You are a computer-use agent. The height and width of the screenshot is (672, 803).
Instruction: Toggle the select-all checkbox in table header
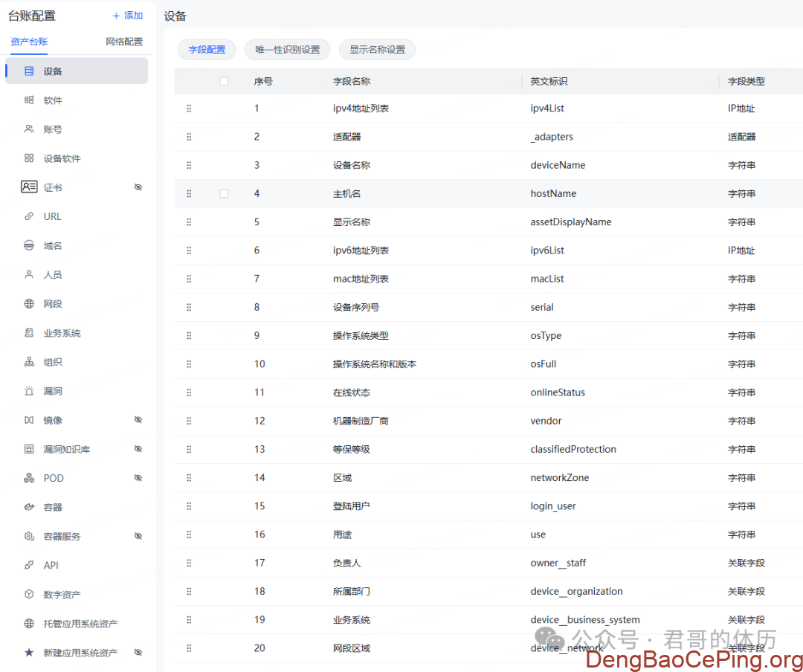[x=224, y=81]
